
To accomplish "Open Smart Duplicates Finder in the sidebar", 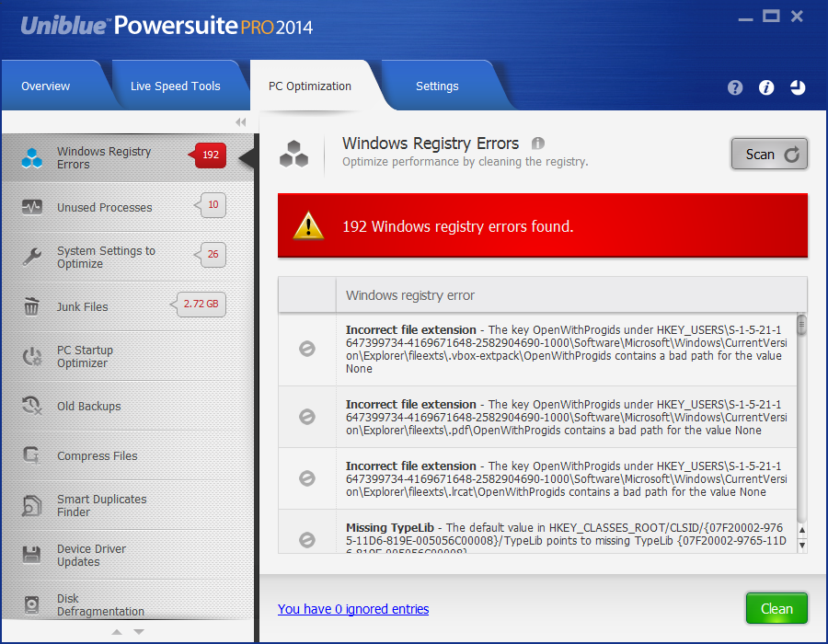I will coord(128,505).
